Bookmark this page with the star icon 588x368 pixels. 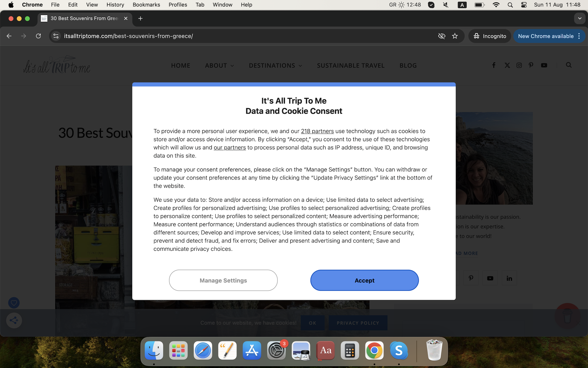[x=455, y=36]
